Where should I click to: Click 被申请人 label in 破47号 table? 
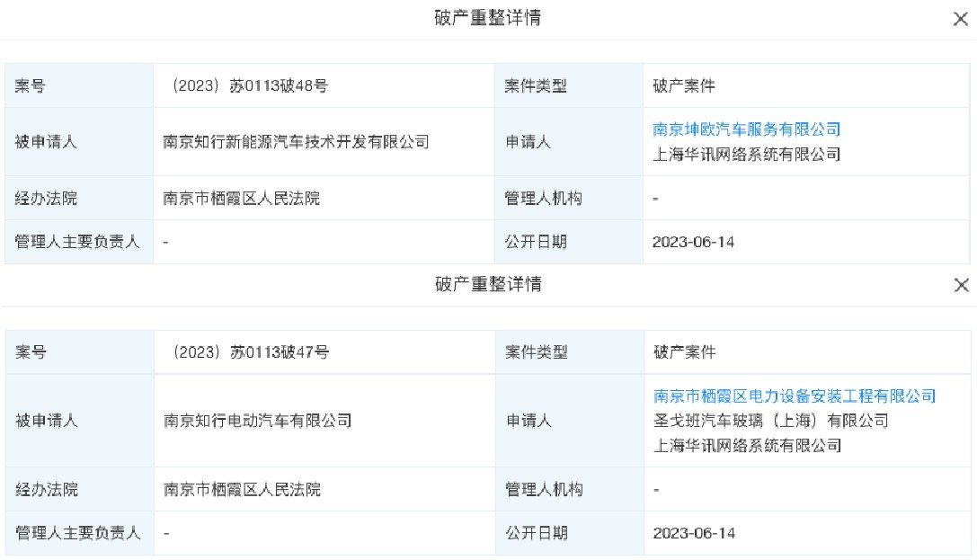[x=47, y=421]
